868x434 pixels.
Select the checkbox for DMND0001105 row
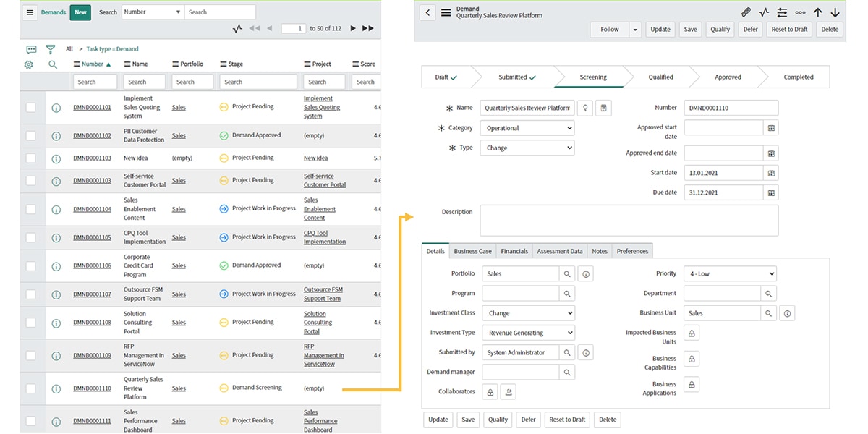pyautogui.click(x=30, y=237)
